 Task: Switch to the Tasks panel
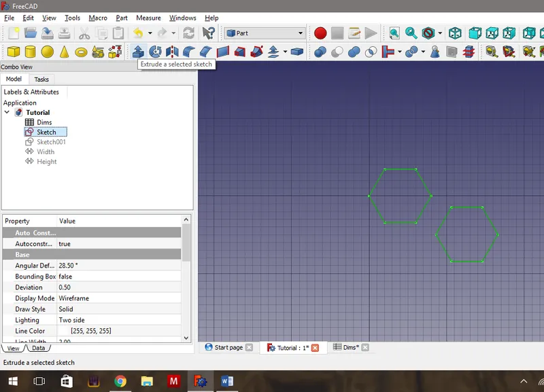pos(41,79)
